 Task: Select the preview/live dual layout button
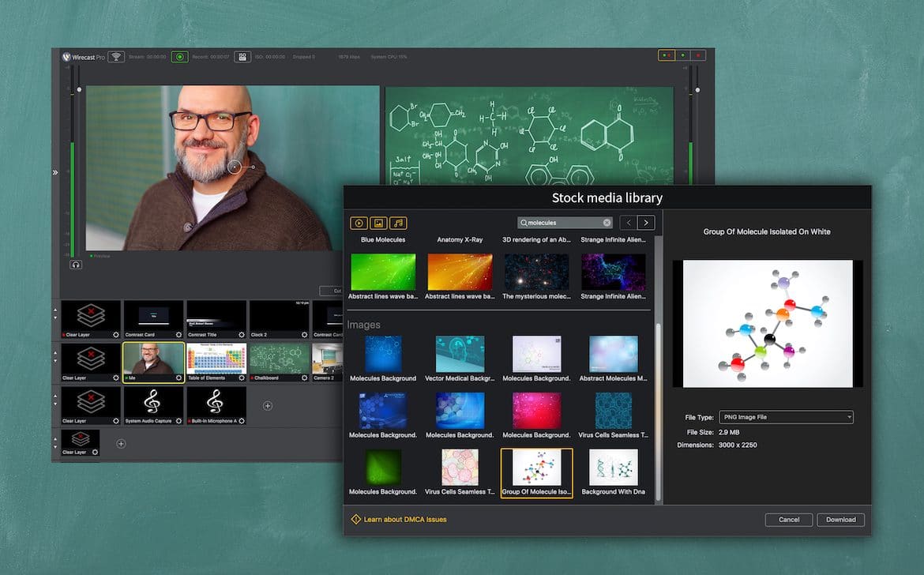[x=667, y=55]
